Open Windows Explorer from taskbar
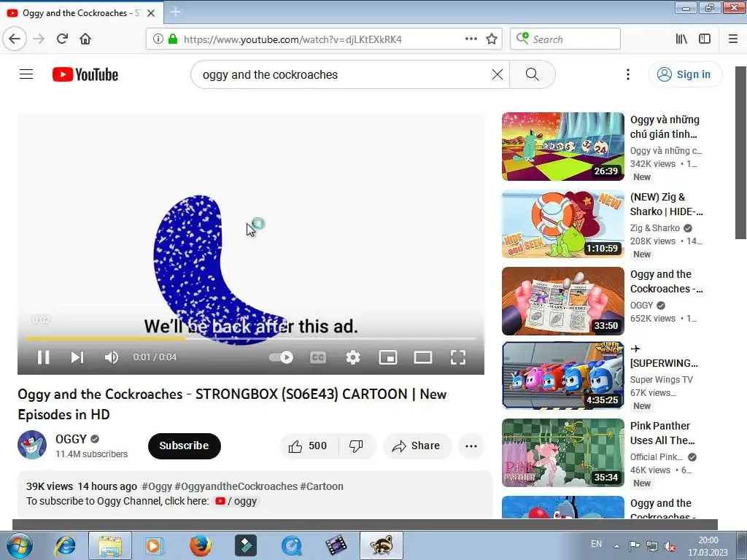Viewport: 747px width, 560px height. coord(110,545)
